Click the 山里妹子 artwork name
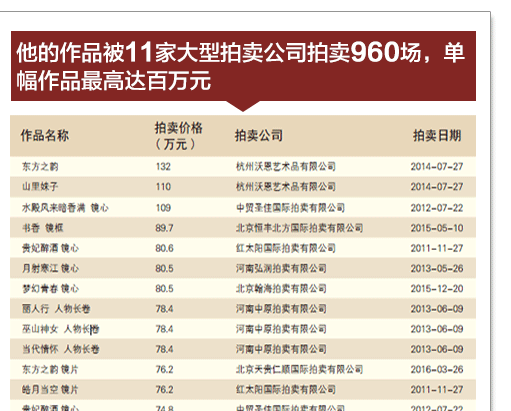Viewport: 511px width, 411px height. (x=40, y=187)
